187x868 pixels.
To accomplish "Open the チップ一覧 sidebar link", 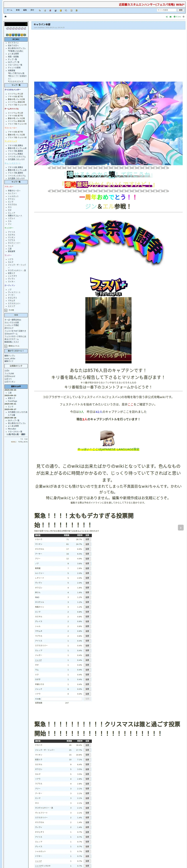I will point(12,59).
